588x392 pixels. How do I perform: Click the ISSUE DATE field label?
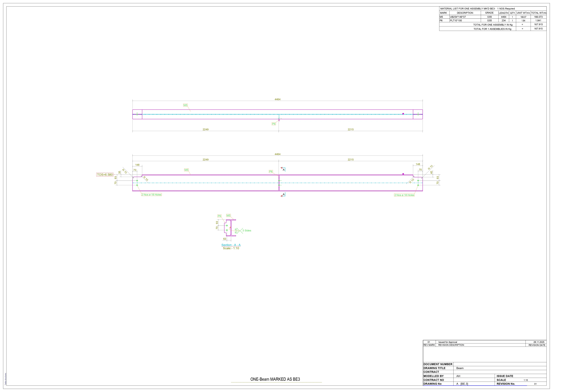pyautogui.click(x=505, y=376)
